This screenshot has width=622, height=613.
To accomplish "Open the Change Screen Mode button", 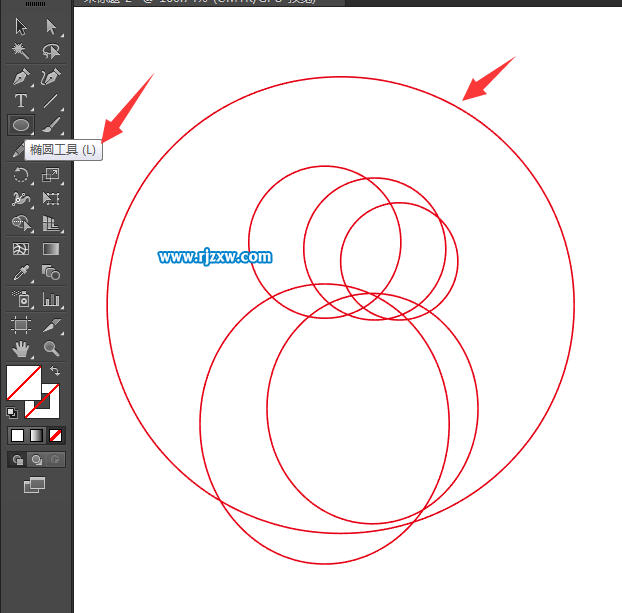I will [x=35, y=485].
